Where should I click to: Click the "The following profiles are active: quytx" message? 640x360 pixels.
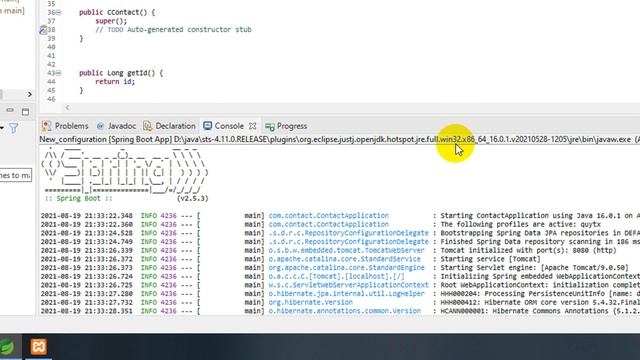pos(520,224)
